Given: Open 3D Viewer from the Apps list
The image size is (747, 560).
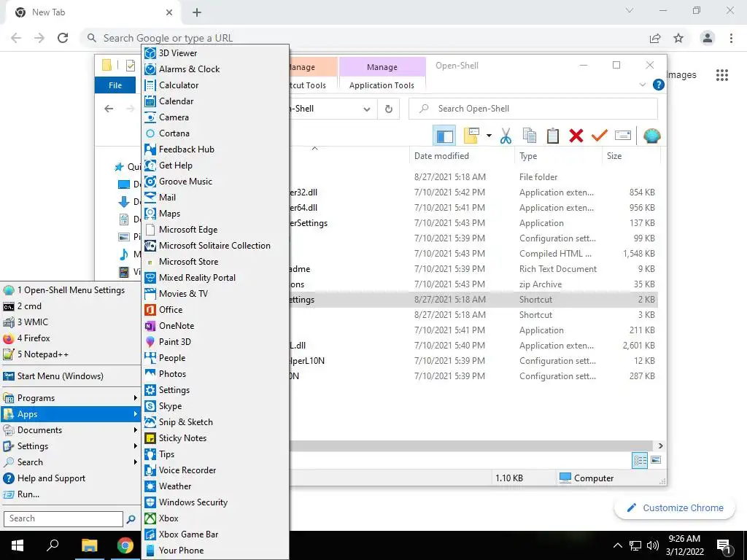Looking at the screenshot, I should tap(215, 52).
